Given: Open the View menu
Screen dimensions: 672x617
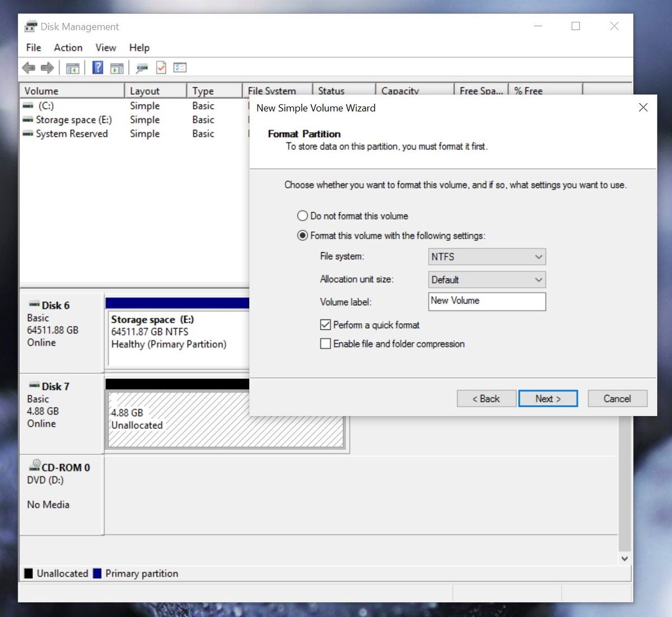Looking at the screenshot, I should (106, 48).
